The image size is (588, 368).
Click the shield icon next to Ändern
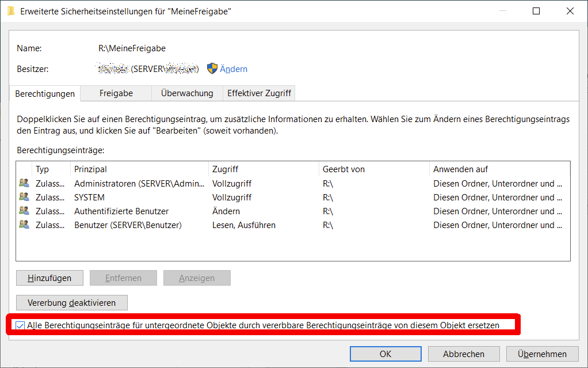[212, 69]
